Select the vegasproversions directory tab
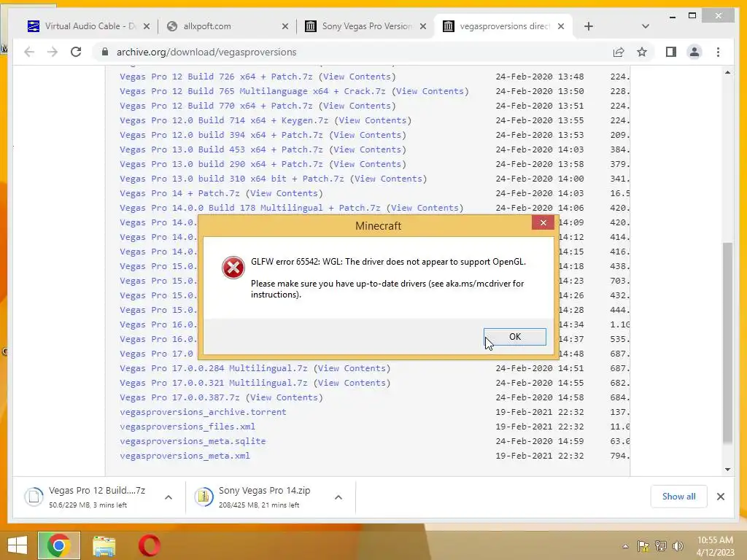The image size is (747, 560). (x=504, y=26)
